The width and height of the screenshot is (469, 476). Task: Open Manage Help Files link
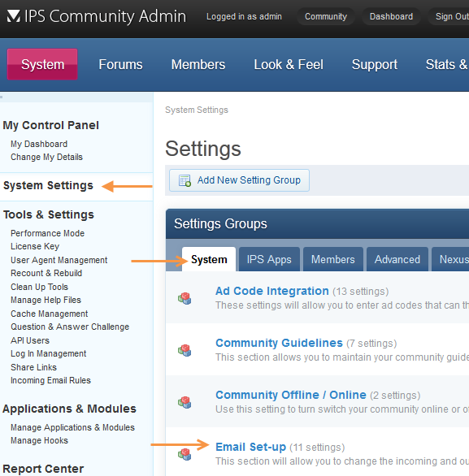(46, 300)
